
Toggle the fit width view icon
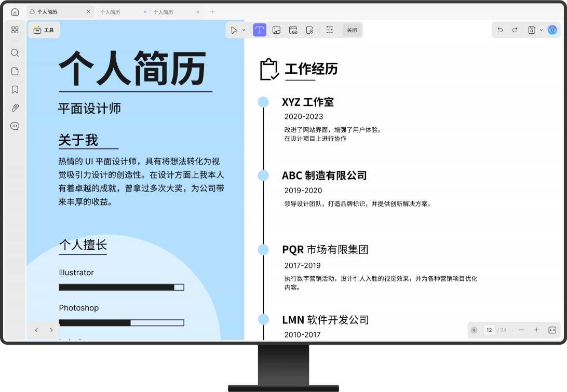pos(552,330)
